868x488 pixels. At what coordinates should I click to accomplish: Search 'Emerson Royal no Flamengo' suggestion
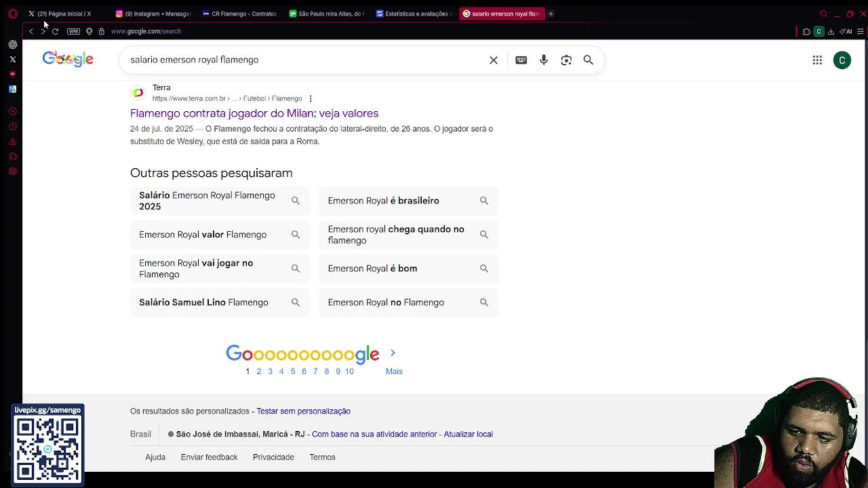click(408, 302)
